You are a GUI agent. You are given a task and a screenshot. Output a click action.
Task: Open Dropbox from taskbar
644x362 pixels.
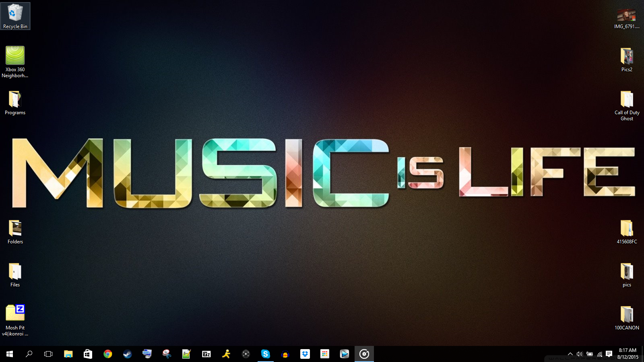pyautogui.click(x=305, y=354)
